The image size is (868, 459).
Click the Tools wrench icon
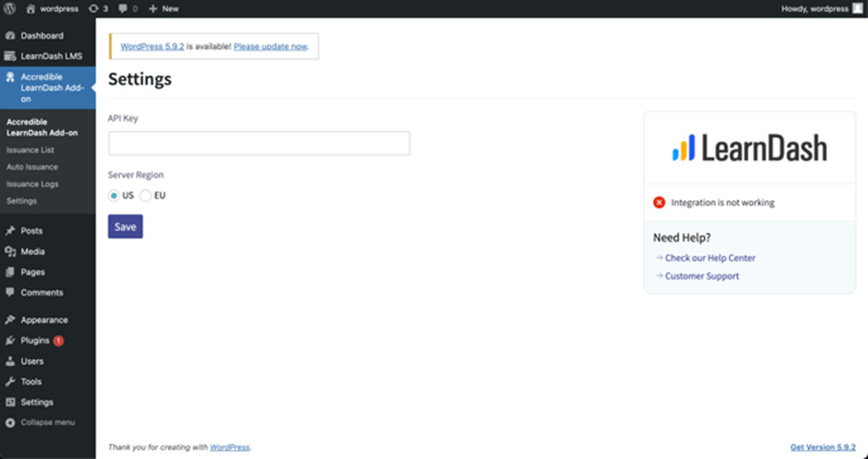10,382
